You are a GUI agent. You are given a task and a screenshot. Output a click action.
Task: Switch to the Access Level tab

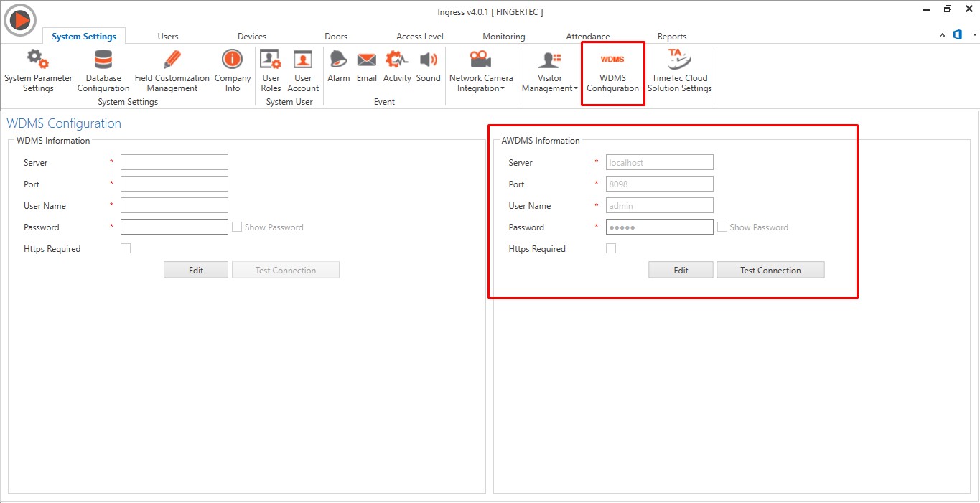click(x=420, y=37)
